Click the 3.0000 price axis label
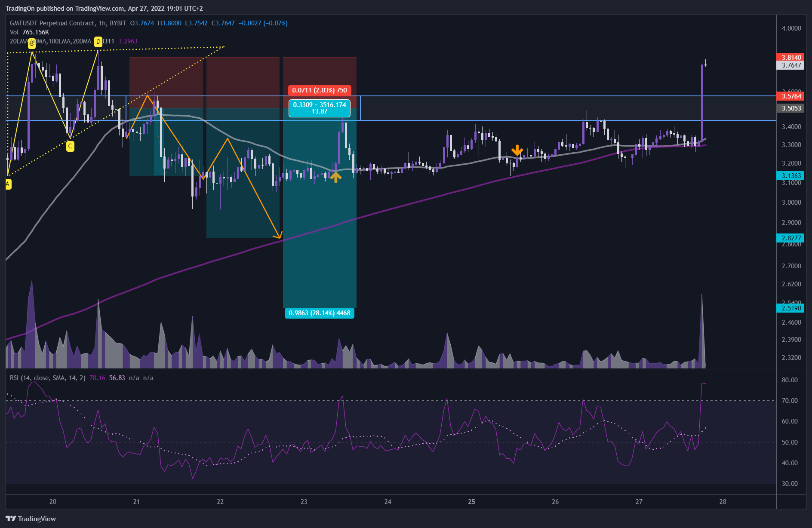Screen dimensions: 812x528 (791, 203)
